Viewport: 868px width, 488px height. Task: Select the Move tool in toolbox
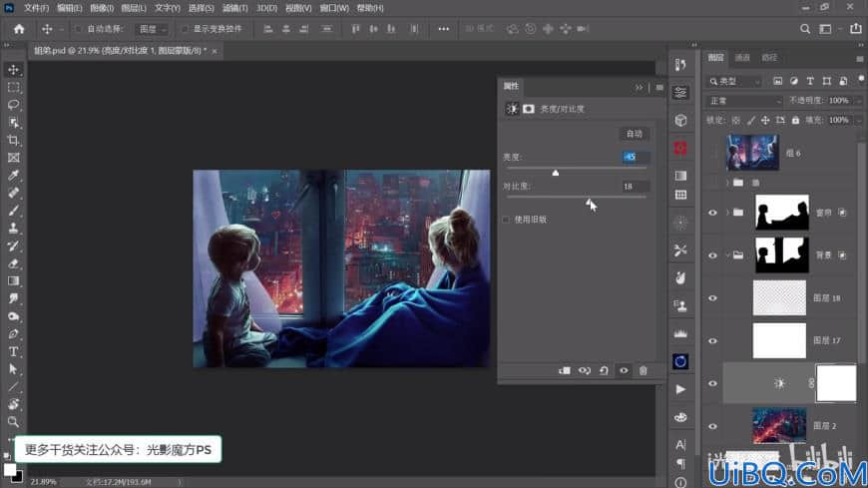click(14, 70)
